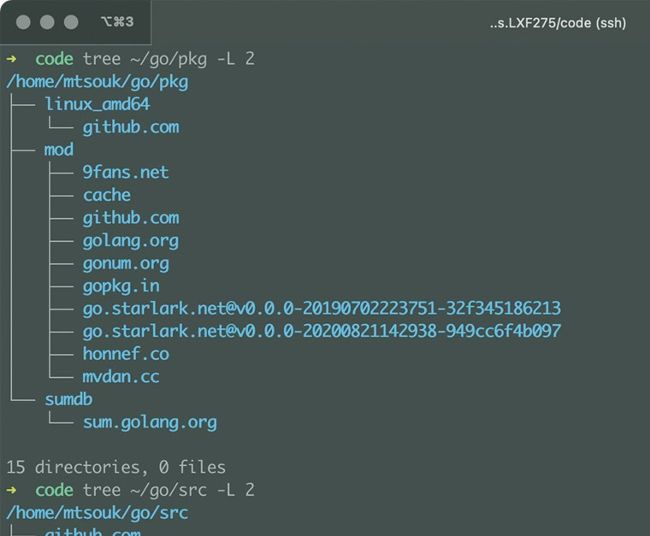The image size is (650, 536).
Task: Click the middle gray window control button
Action: click(x=47, y=22)
